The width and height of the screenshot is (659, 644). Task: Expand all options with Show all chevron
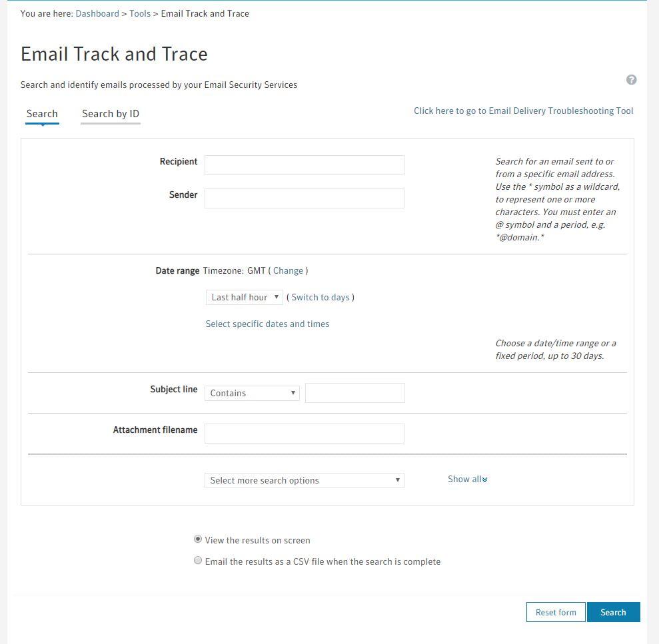(467, 480)
